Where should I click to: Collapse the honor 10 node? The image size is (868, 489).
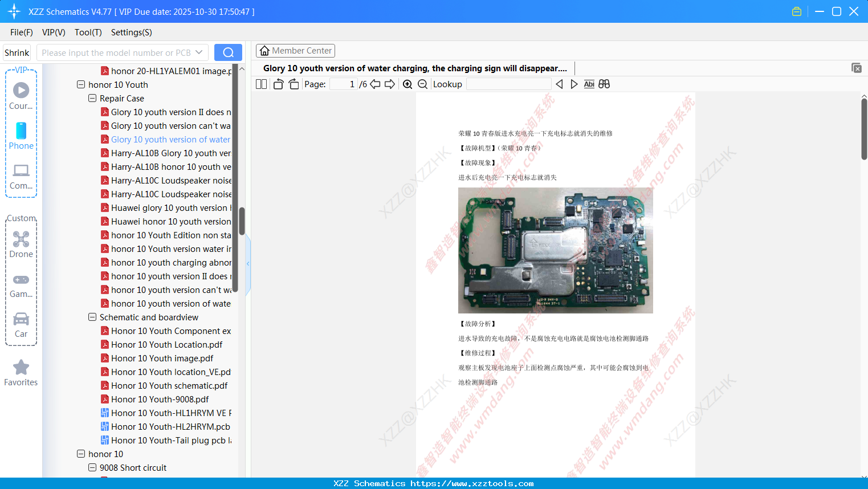(81, 454)
